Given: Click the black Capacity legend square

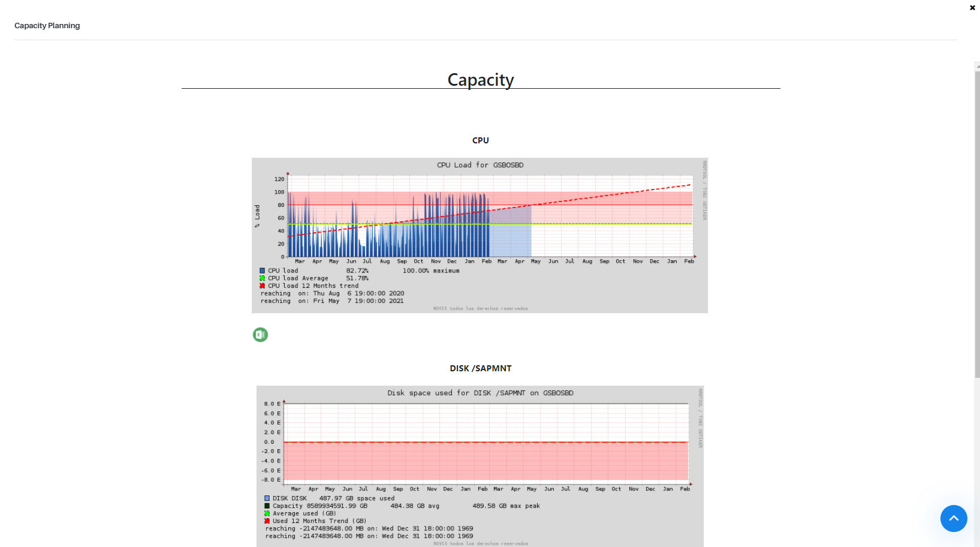Looking at the screenshot, I should click(x=267, y=506).
